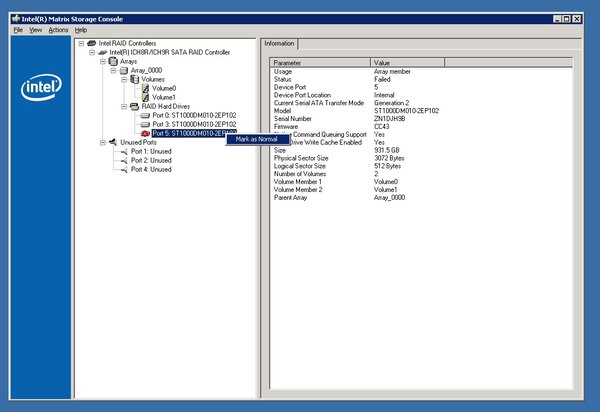This screenshot has width=600, height=412.
Task: Click the 'Generation 2' transfer mode value
Action: click(x=391, y=103)
